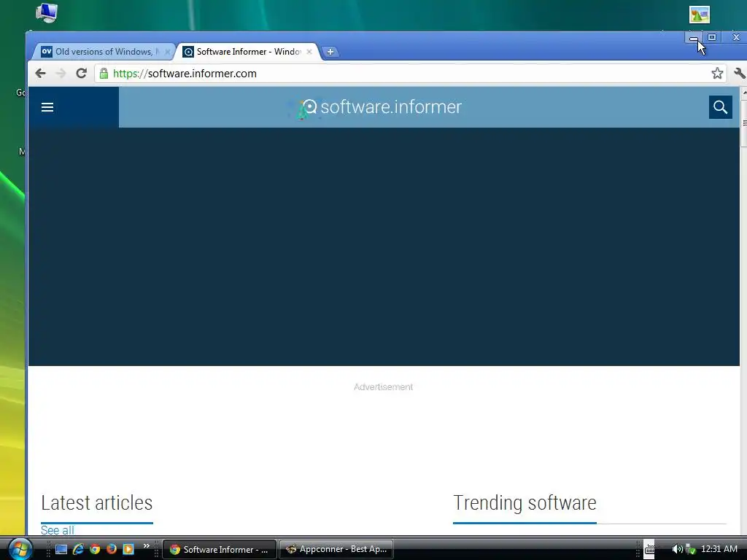This screenshot has height=560, width=747.
Task: Click the address bar URL field
Action: tap(410, 74)
